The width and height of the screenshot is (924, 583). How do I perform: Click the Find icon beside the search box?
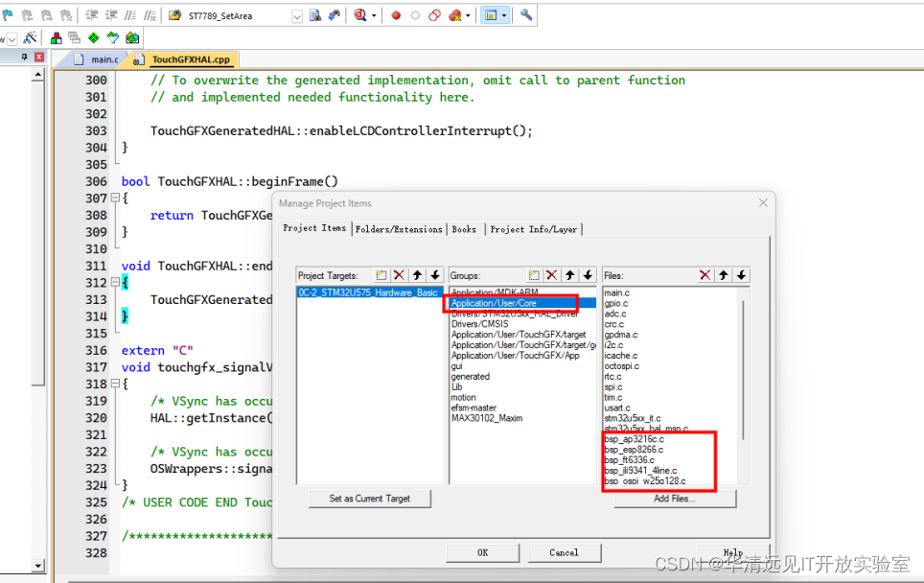[x=315, y=15]
